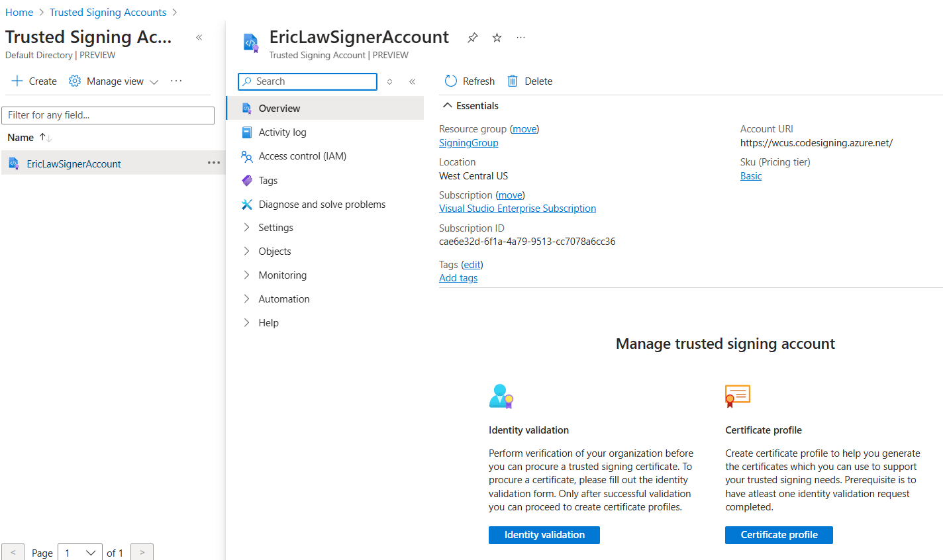Image resolution: width=943 pixels, height=560 pixels.
Task: Click the Diagnose and solve problems wrench icon
Action: coord(246,205)
